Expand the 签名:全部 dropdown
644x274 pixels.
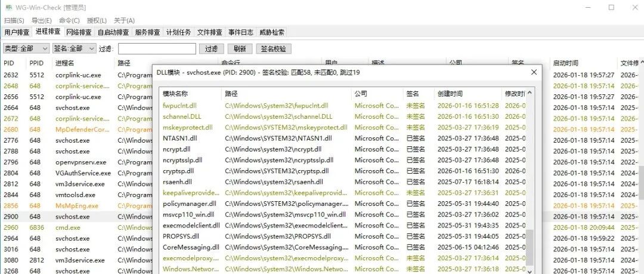tap(75, 48)
